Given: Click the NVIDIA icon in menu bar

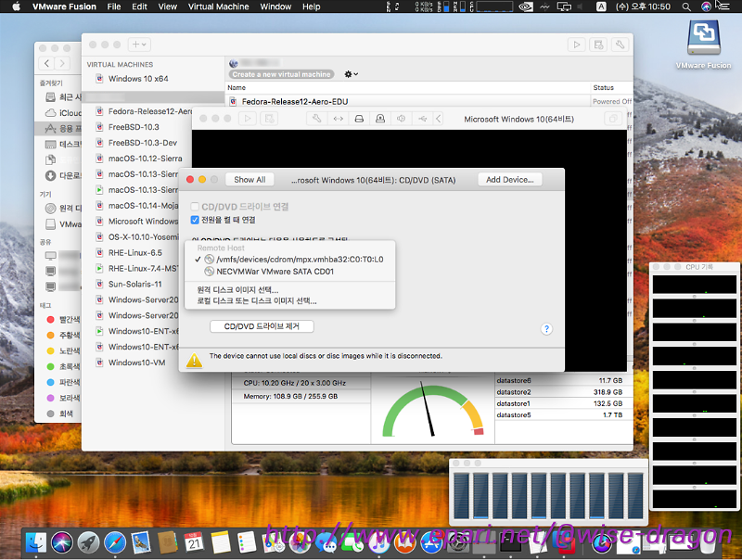Looking at the screenshot, I should [x=525, y=6].
